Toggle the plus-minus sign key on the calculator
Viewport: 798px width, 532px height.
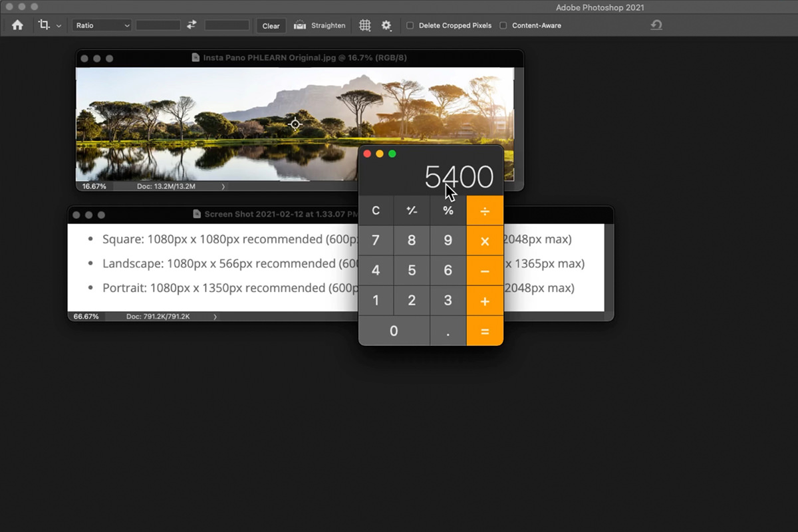coord(412,210)
